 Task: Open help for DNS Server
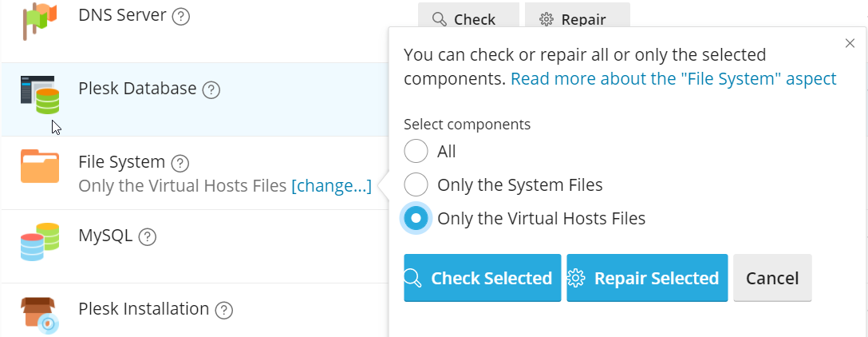pos(181,17)
